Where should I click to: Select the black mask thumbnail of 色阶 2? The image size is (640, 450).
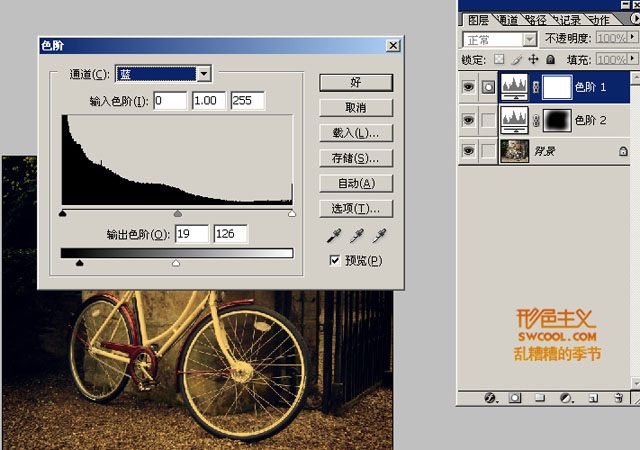[x=557, y=120]
